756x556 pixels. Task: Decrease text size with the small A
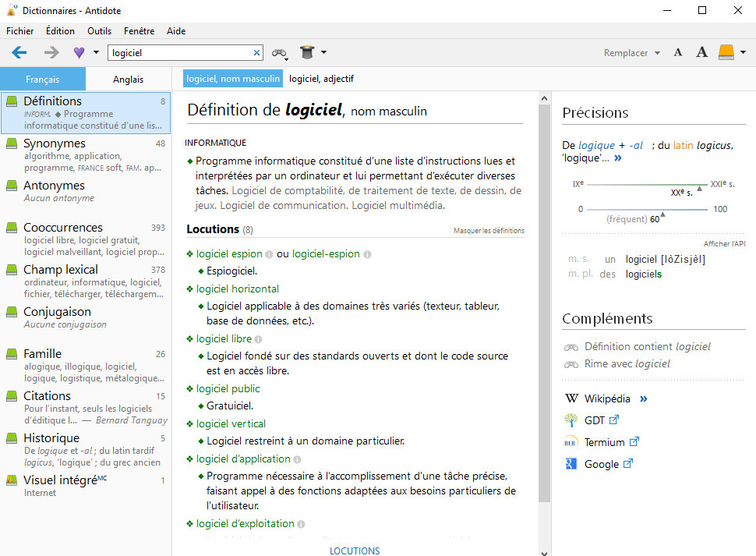(678, 52)
